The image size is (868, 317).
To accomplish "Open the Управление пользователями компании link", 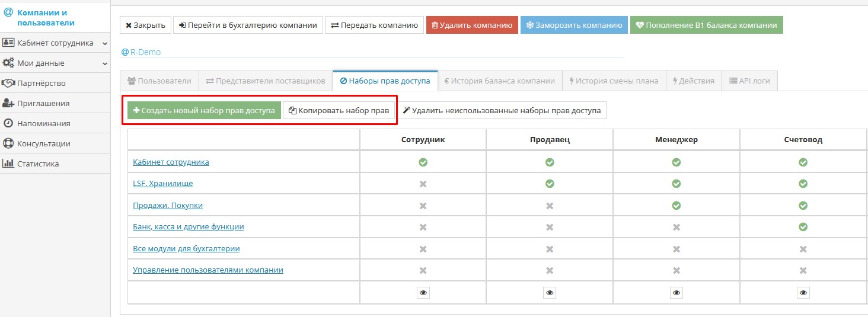I will tap(208, 270).
